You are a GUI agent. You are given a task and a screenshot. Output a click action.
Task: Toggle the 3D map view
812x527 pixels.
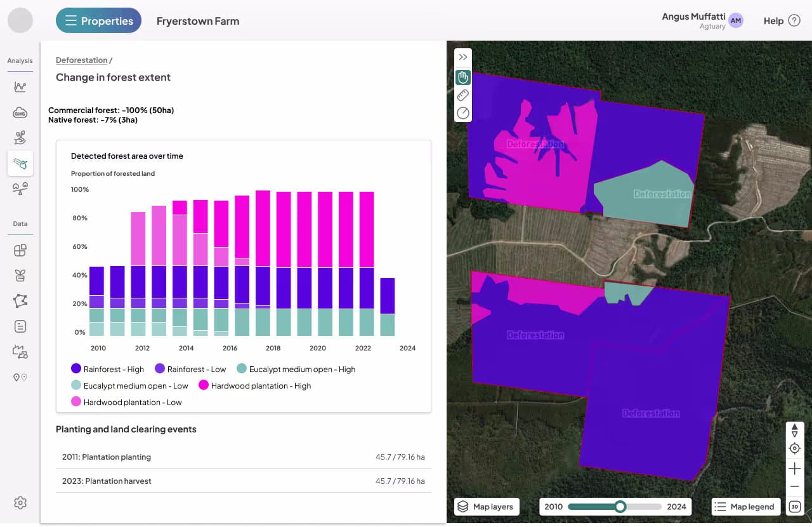click(794, 506)
